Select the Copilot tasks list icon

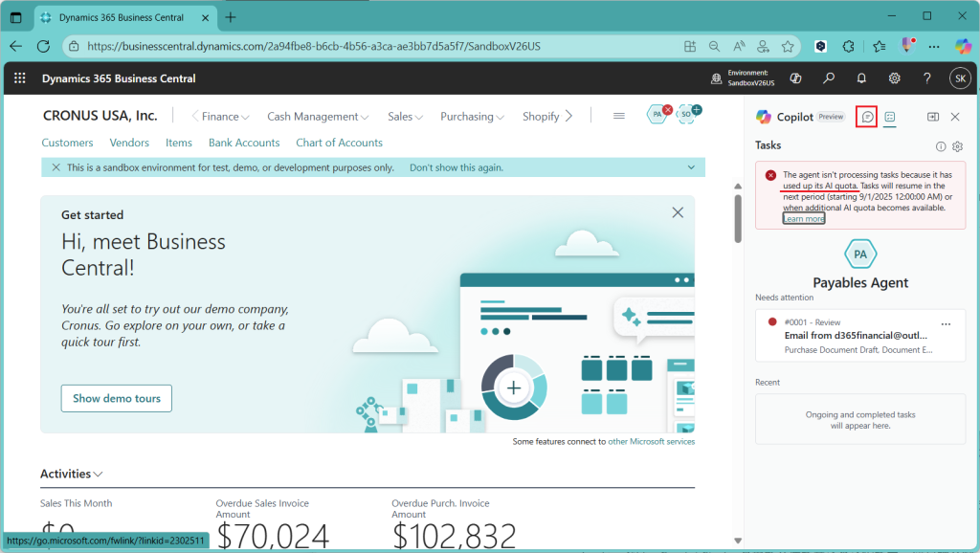890,117
